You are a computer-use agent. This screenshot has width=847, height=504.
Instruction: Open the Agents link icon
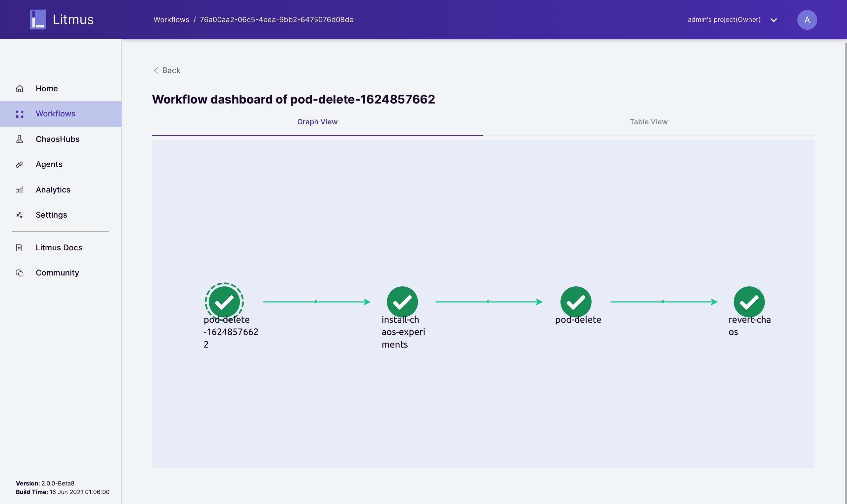point(20,164)
